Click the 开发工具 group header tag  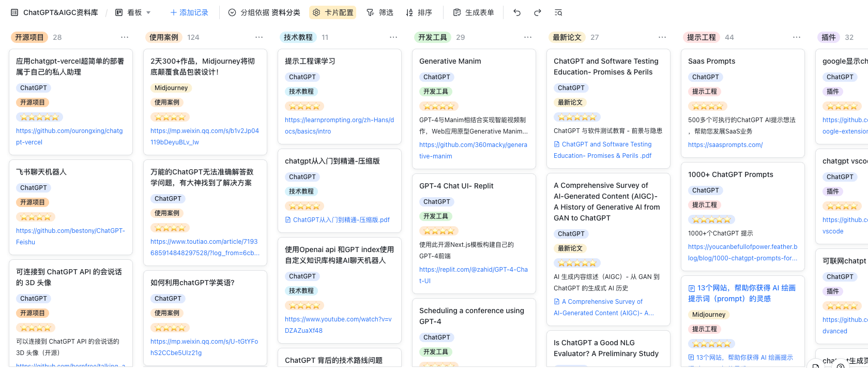[433, 37]
